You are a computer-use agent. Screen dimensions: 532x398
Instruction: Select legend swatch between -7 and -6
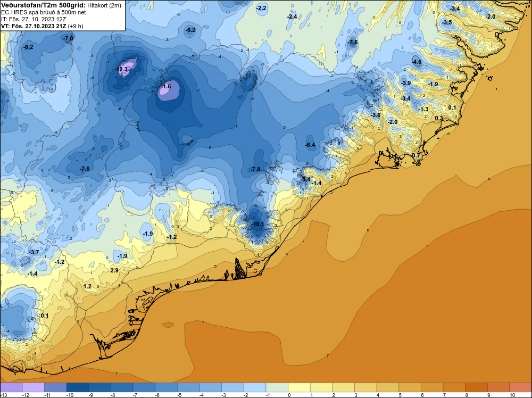pyautogui.click(x=144, y=387)
